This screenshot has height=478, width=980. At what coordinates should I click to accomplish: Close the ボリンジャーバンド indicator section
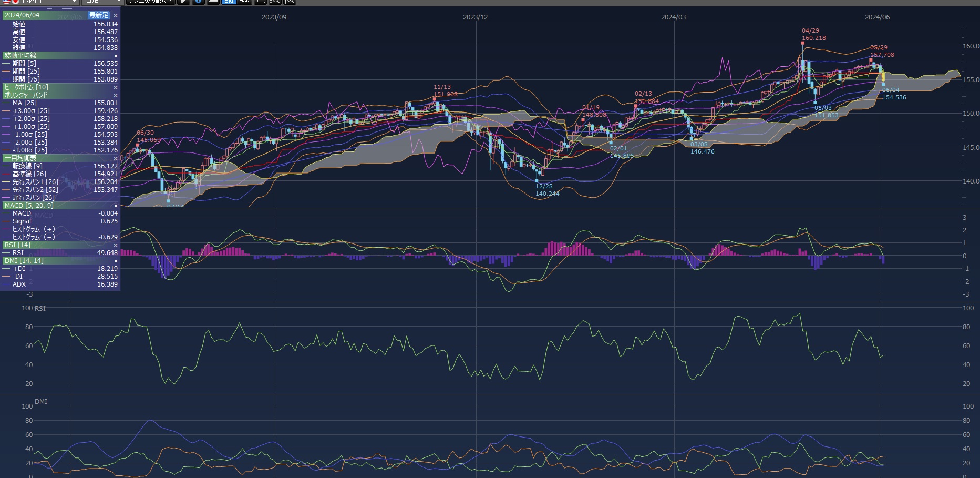coord(116,95)
